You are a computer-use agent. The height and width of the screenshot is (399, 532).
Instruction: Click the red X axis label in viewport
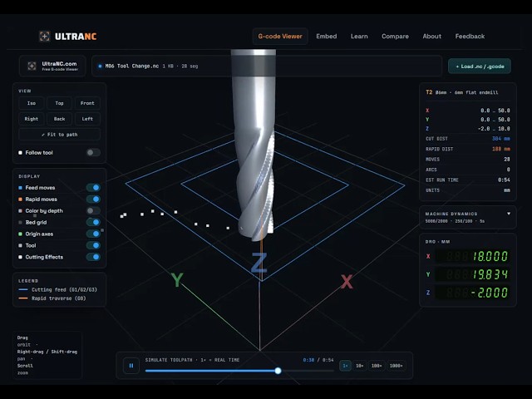pos(347,282)
